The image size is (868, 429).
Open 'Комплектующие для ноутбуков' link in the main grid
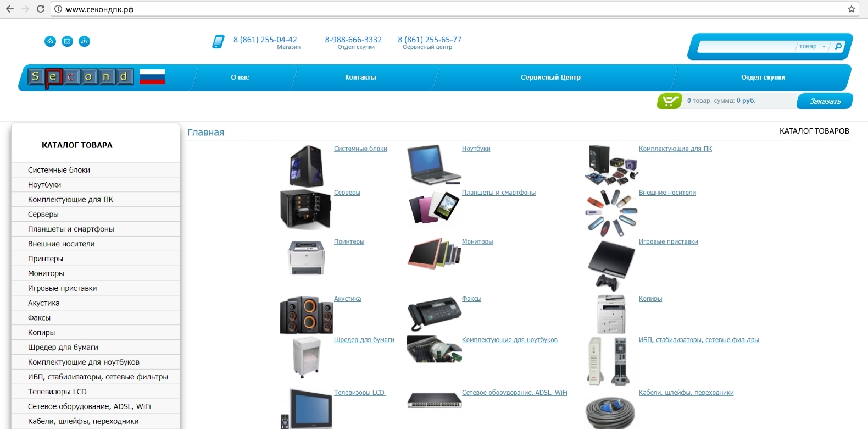(x=510, y=340)
